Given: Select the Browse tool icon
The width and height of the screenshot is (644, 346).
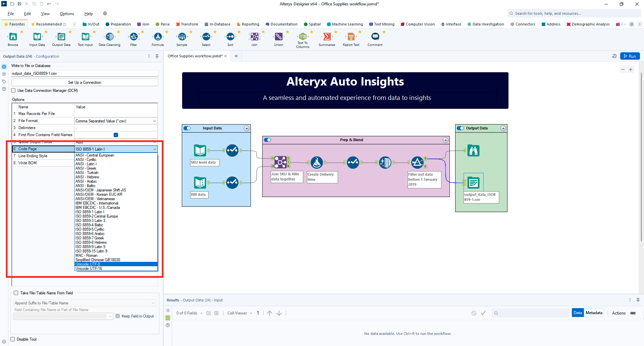Looking at the screenshot, I should [13, 37].
